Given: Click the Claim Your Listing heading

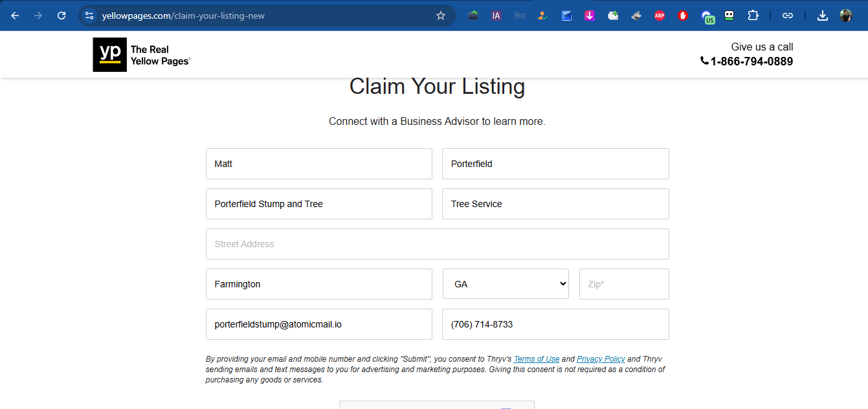Looking at the screenshot, I should 438,87.
